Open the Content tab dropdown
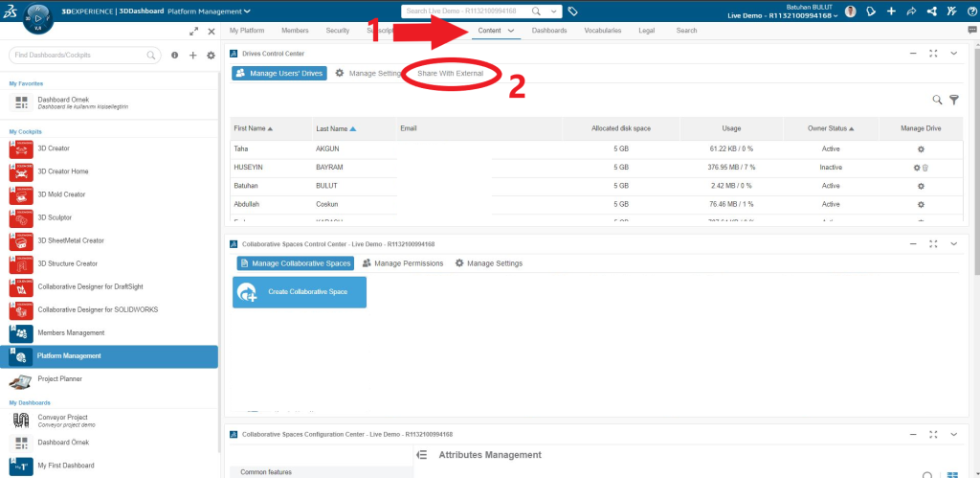The height and width of the screenshot is (478, 980). tap(511, 31)
